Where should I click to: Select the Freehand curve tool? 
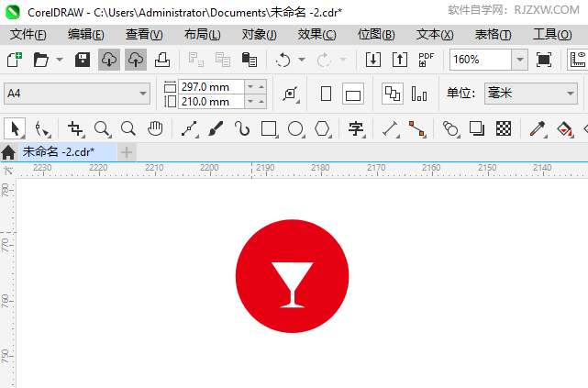(x=189, y=129)
